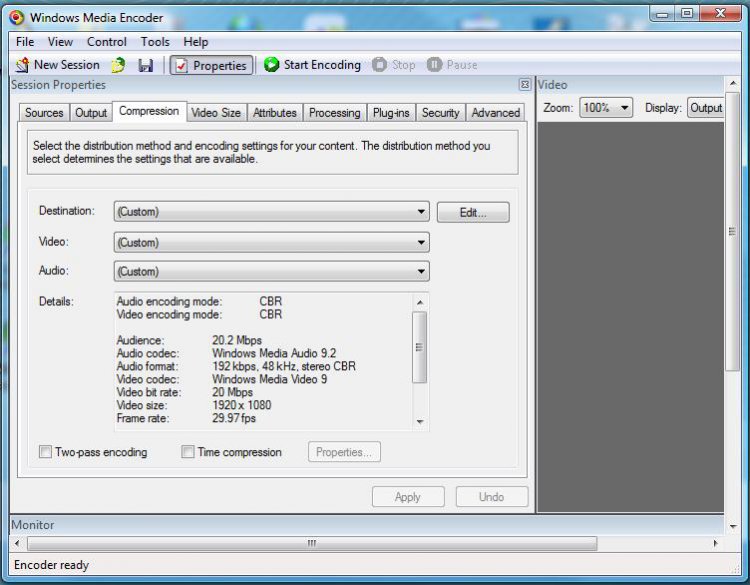
Task: Click the 'Windows Media Video 9' codec value
Action: (270, 379)
